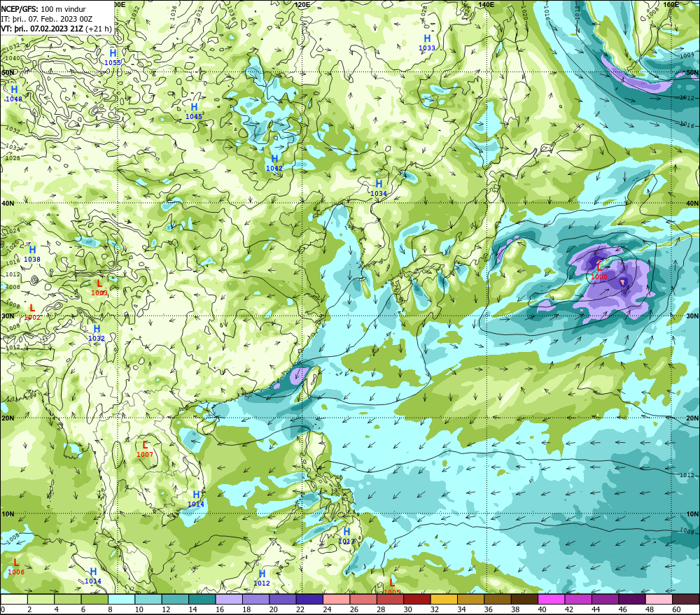
Task: Click the dark brown 38-40 legend swatch
Action: [x=524, y=599]
